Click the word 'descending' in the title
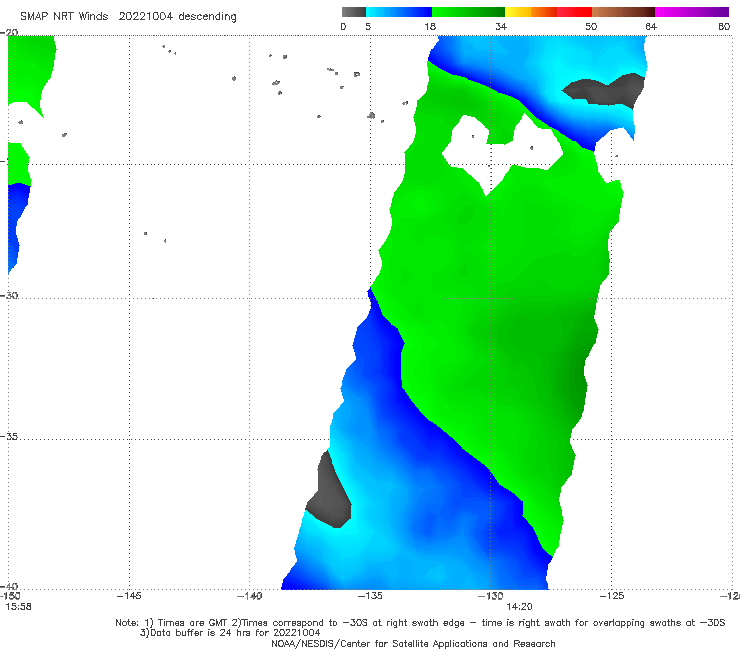740x650 pixels. coord(207,17)
